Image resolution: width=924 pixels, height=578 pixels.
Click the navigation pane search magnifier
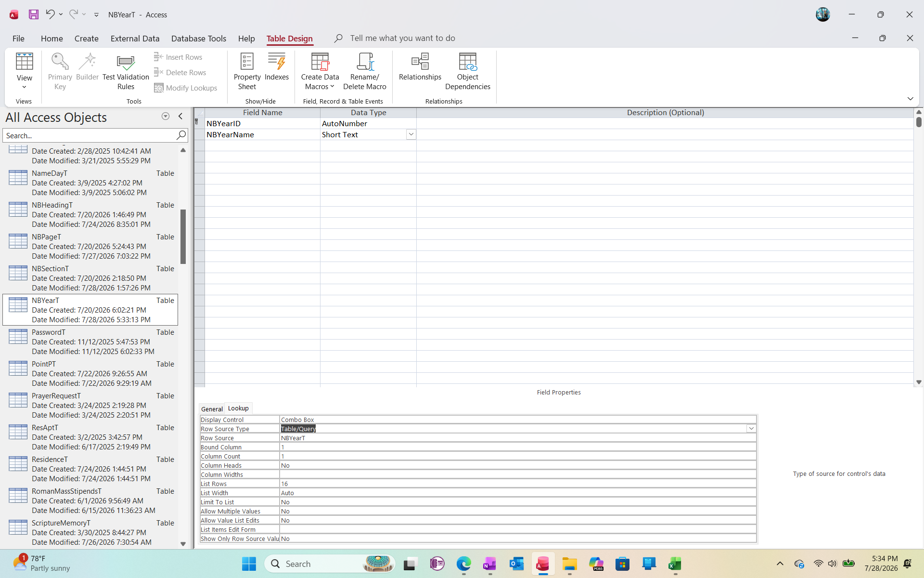[181, 135]
